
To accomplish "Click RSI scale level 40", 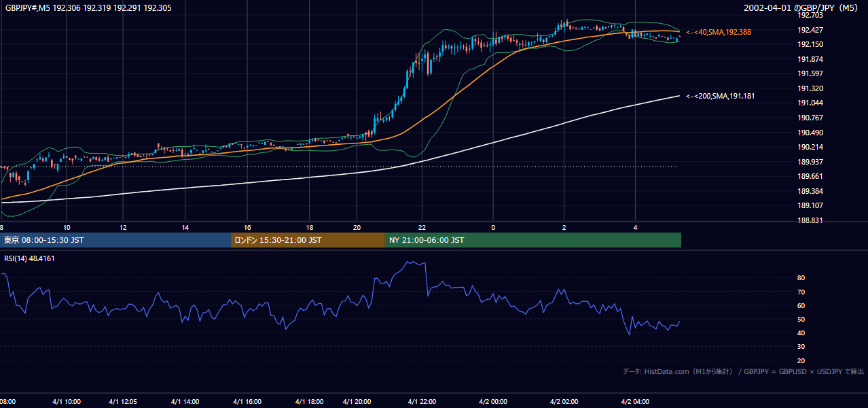I will (801, 333).
